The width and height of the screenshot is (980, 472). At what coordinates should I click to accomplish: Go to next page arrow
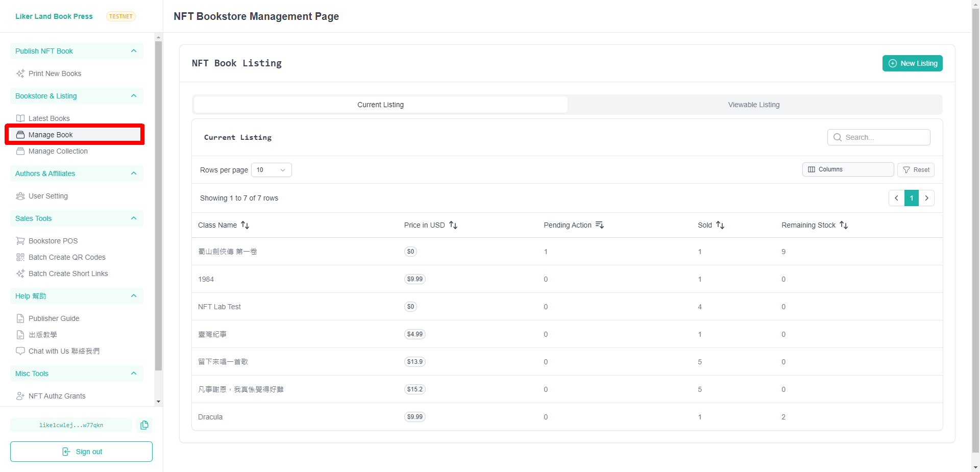[x=926, y=198]
